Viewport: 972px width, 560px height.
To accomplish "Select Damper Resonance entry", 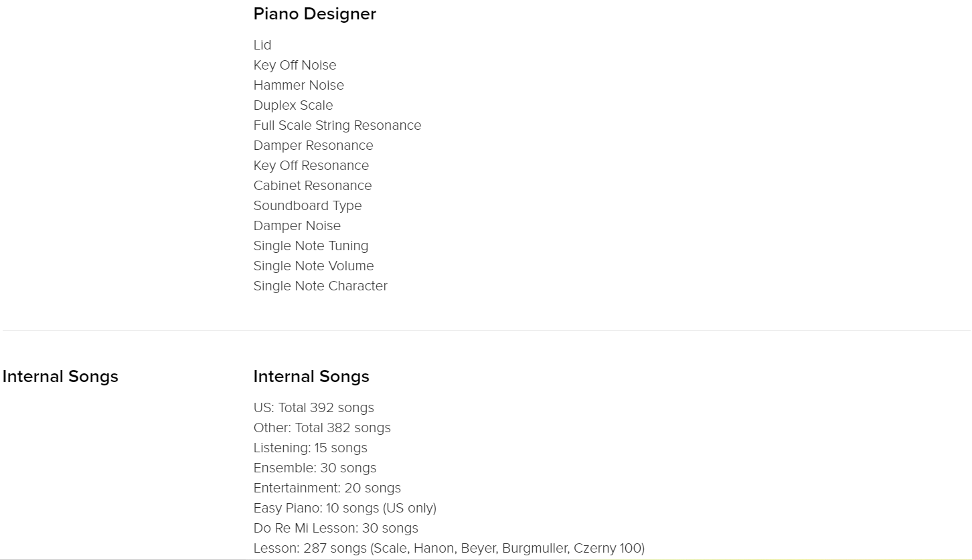I will 313,145.
